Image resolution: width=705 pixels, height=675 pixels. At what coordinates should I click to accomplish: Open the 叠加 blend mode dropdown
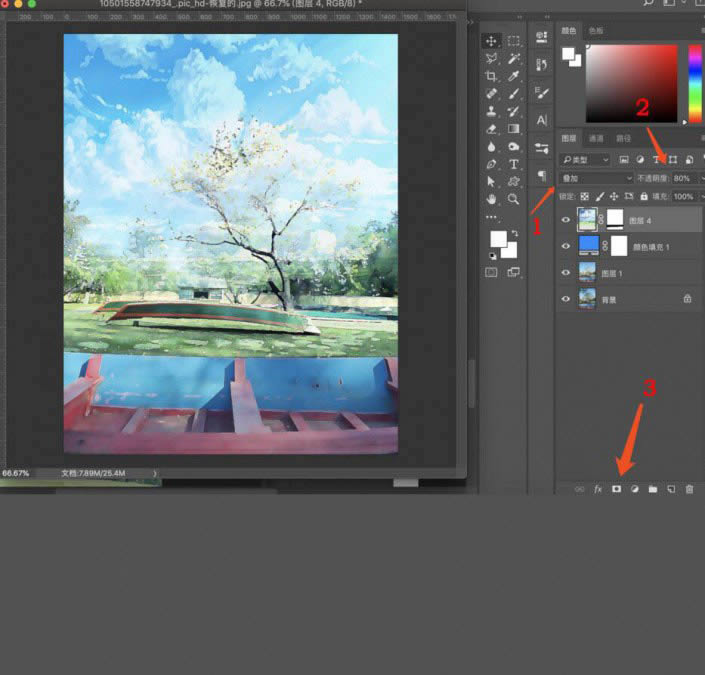tap(596, 178)
